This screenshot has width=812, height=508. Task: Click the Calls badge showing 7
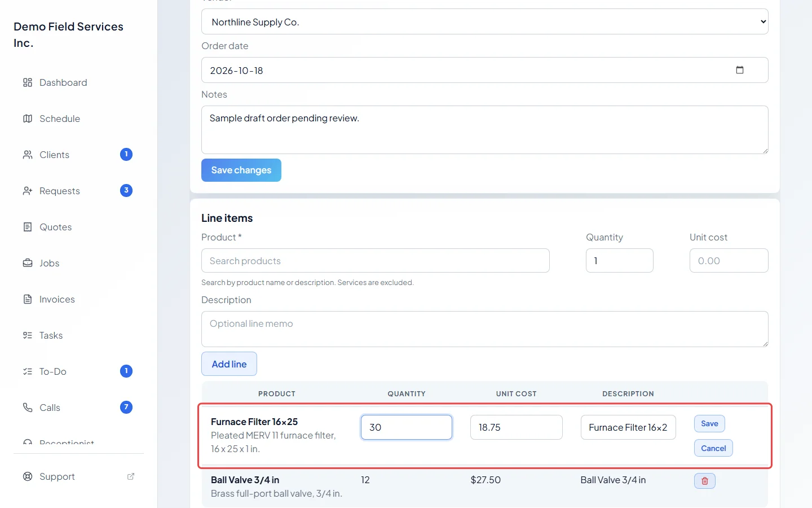[126, 407]
